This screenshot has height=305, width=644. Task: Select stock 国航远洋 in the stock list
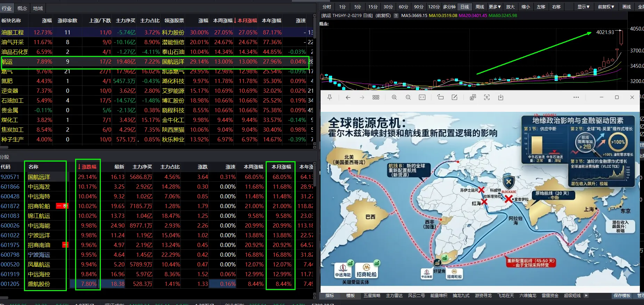[39, 177]
